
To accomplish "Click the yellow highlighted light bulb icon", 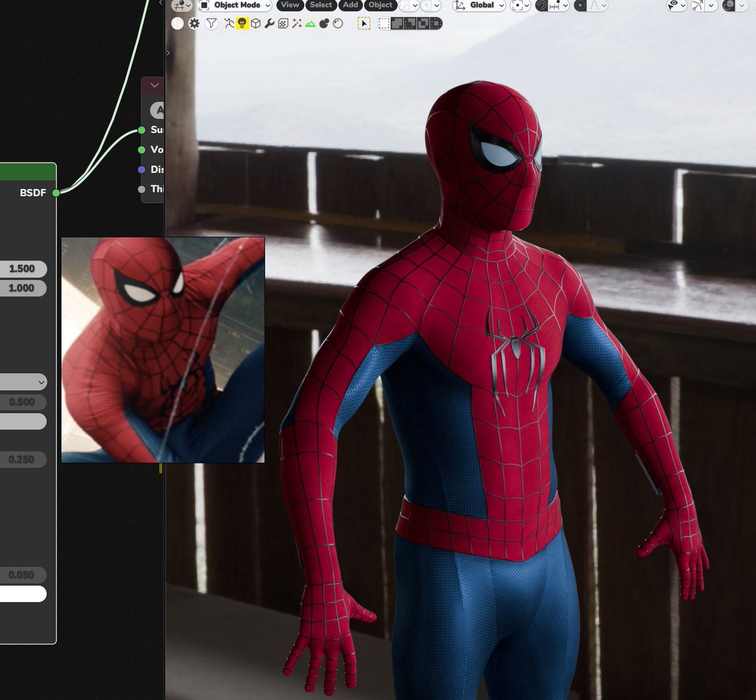I will pyautogui.click(x=243, y=23).
